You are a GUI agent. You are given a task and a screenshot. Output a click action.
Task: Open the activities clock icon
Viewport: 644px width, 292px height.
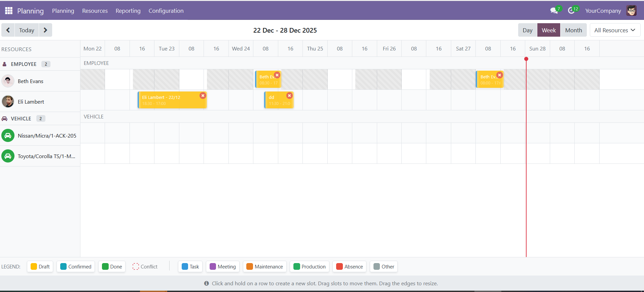[571, 11]
